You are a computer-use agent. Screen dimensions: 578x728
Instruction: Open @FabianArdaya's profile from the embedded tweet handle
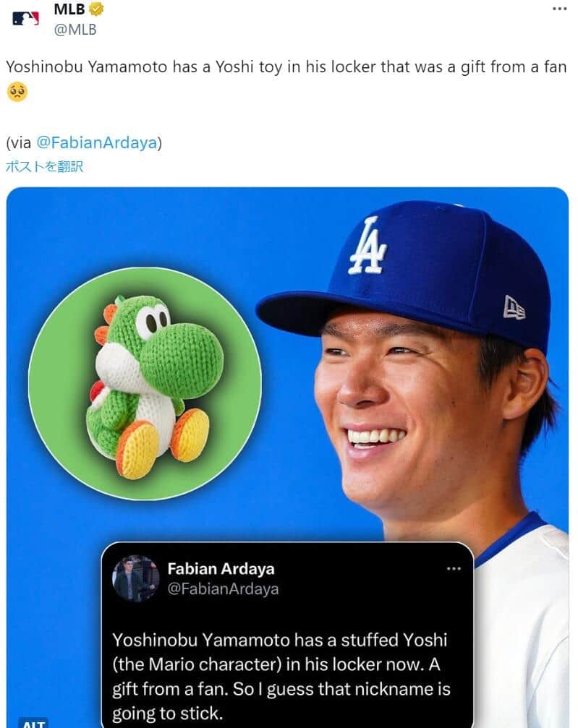point(226,590)
